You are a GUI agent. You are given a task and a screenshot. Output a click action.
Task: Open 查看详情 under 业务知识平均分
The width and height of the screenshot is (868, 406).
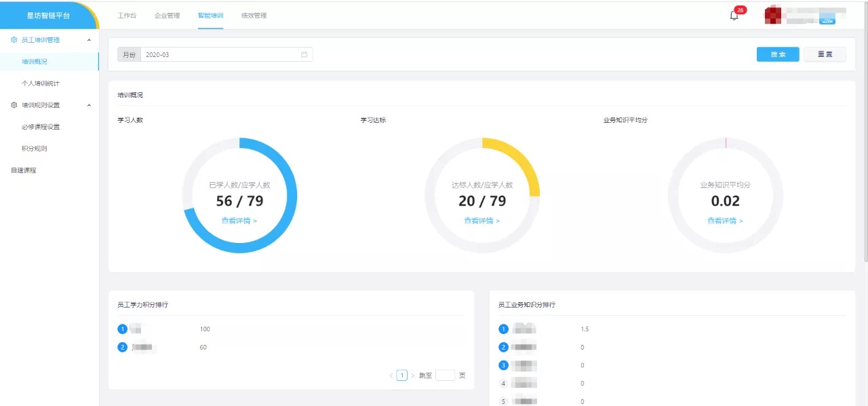pyautogui.click(x=725, y=221)
